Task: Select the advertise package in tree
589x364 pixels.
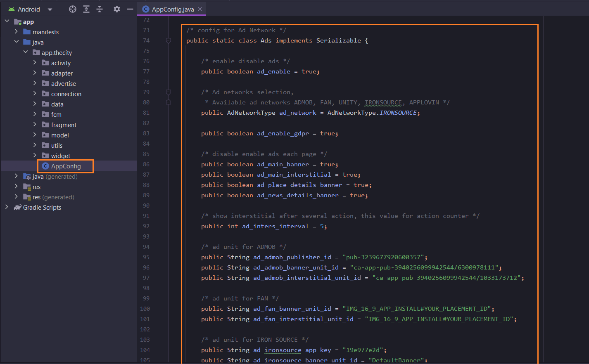Action: pos(63,84)
